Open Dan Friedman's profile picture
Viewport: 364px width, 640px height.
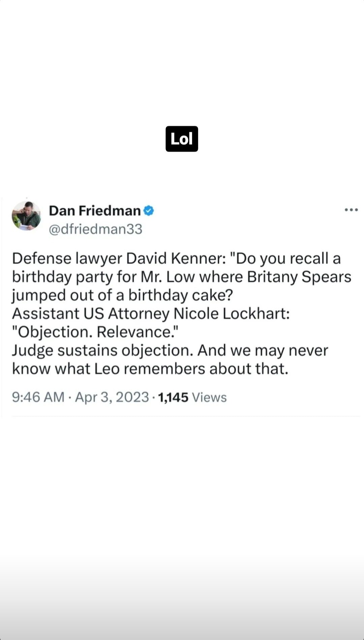click(x=26, y=216)
